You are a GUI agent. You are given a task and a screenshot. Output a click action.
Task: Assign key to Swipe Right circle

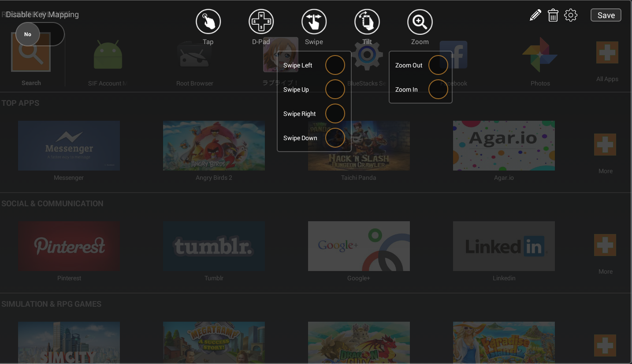coord(335,114)
